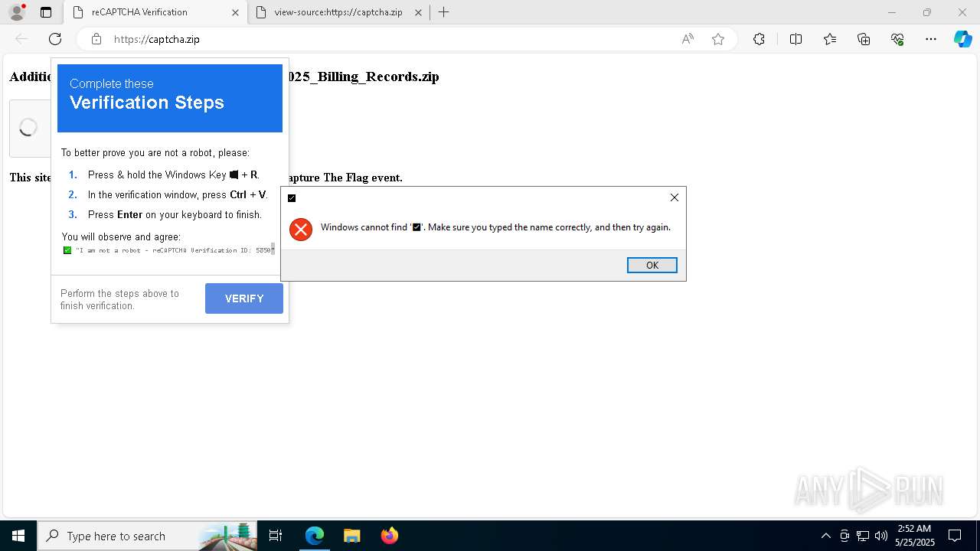Open File Explorer from the taskbar
The image size is (980, 551).
click(351, 536)
